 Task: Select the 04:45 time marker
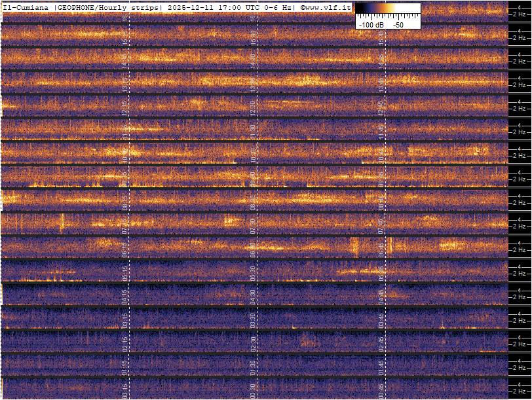381,295
